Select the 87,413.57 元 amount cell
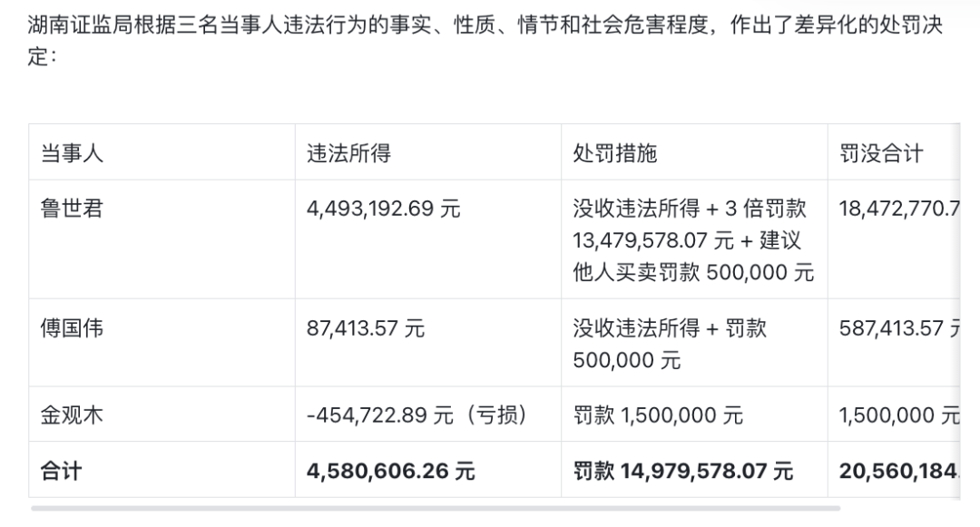Viewport: 980px width, 527px height. click(366, 327)
